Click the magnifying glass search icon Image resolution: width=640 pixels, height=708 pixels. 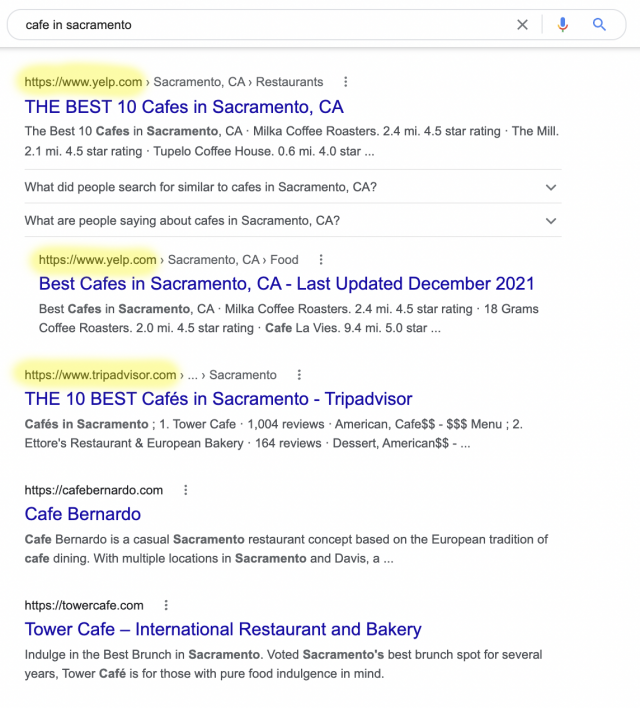[599, 25]
